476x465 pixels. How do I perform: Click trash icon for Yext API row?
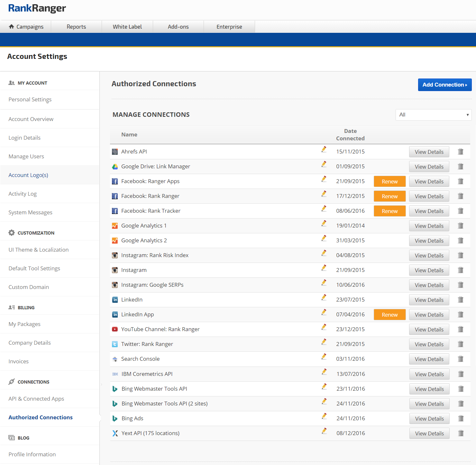(x=461, y=433)
